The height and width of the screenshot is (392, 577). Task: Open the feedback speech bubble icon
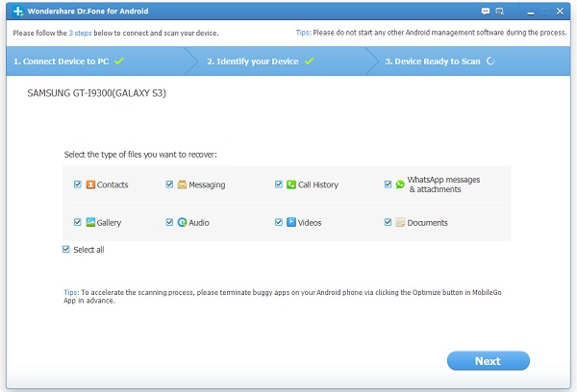(x=486, y=12)
